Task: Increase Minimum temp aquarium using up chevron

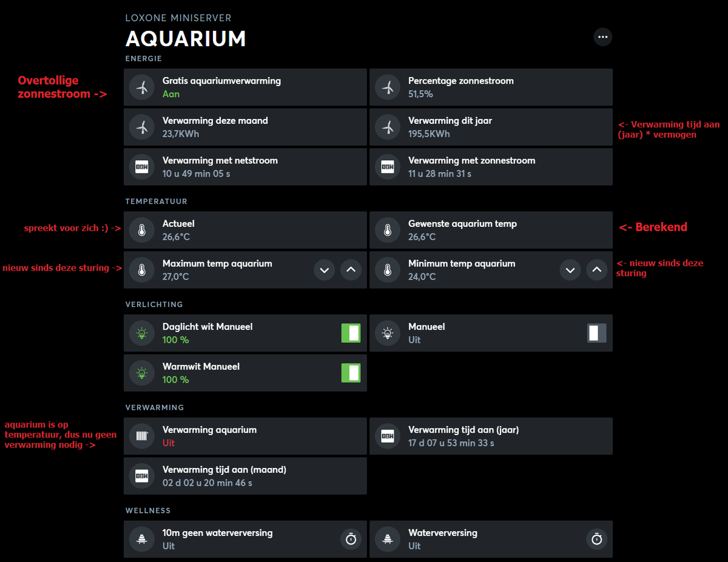Action: click(x=596, y=270)
